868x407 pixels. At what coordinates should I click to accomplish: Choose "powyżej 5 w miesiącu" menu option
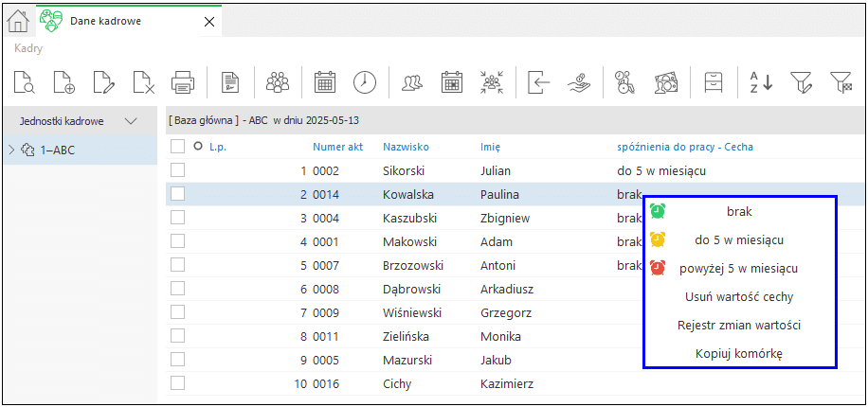738,269
